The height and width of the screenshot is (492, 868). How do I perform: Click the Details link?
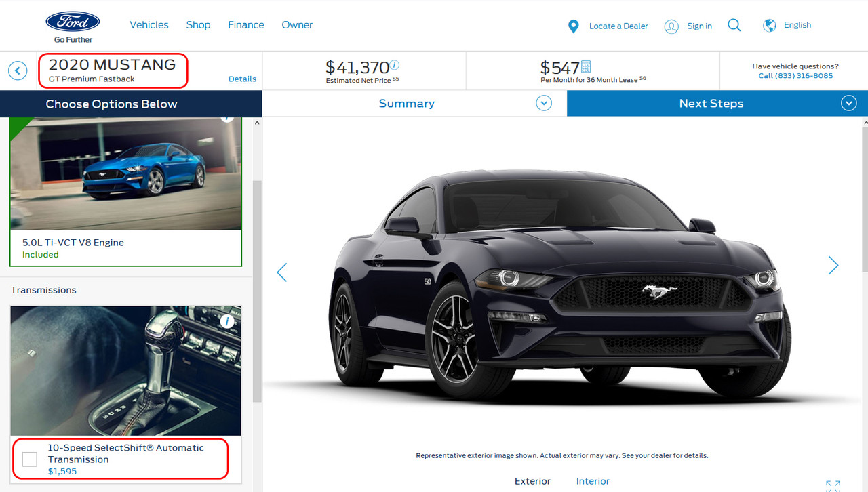point(242,79)
